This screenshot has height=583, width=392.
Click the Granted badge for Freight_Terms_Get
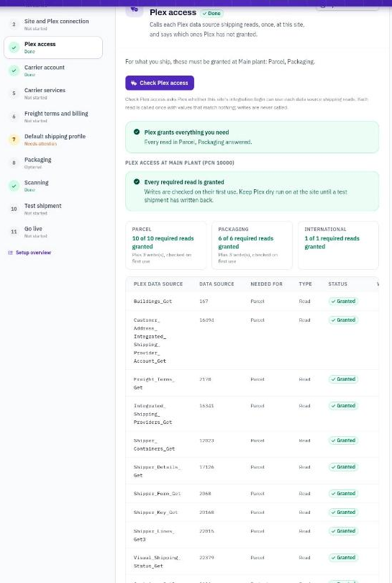click(x=343, y=379)
